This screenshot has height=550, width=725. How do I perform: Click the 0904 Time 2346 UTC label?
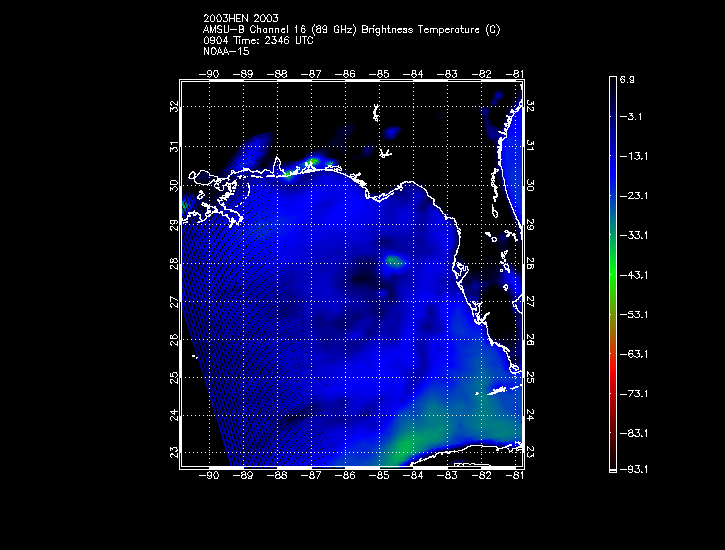pos(258,41)
